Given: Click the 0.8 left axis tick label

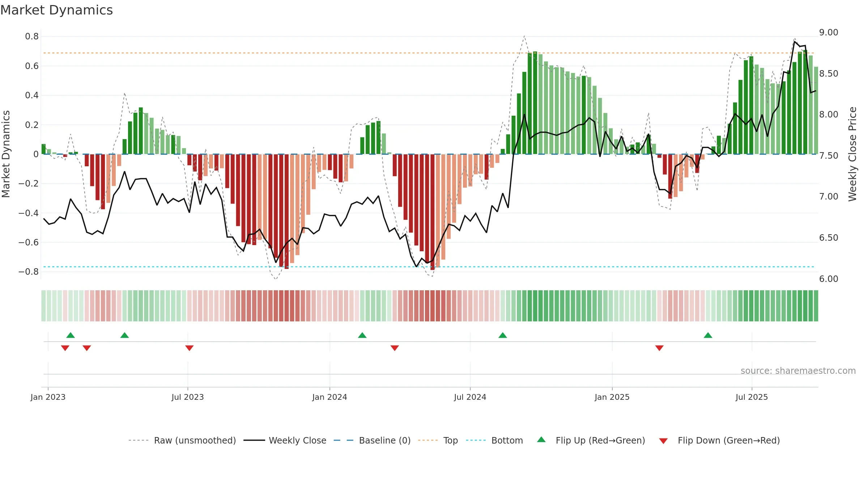Looking at the screenshot, I should pos(32,37).
